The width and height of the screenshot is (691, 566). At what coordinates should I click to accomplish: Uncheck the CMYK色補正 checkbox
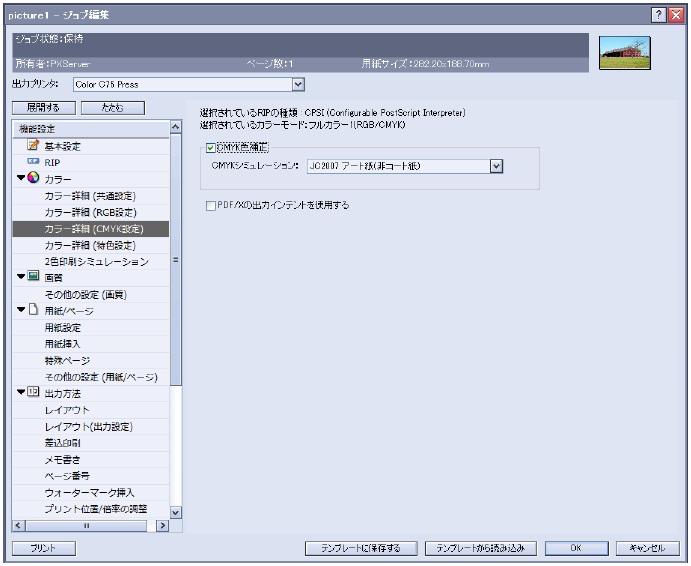pyautogui.click(x=210, y=148)
